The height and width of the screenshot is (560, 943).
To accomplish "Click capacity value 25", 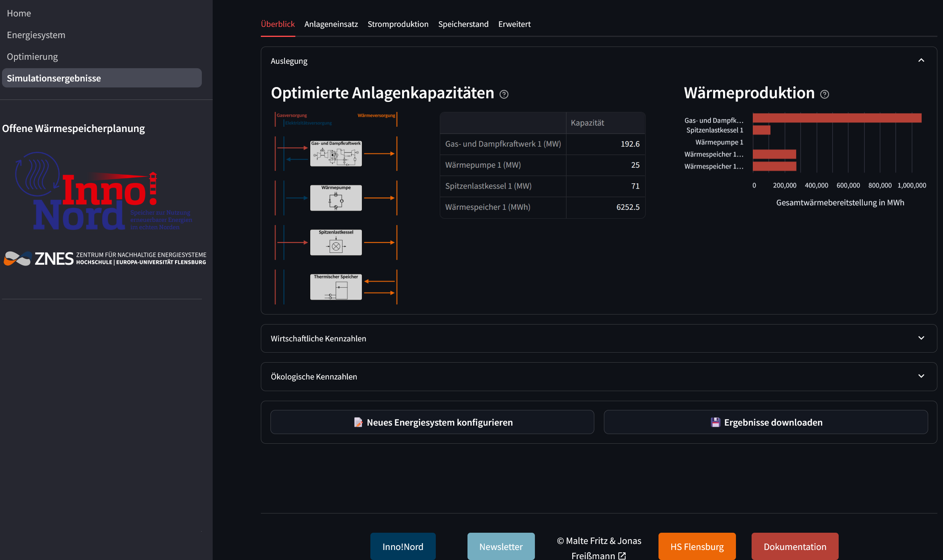I will pos(635,165).
